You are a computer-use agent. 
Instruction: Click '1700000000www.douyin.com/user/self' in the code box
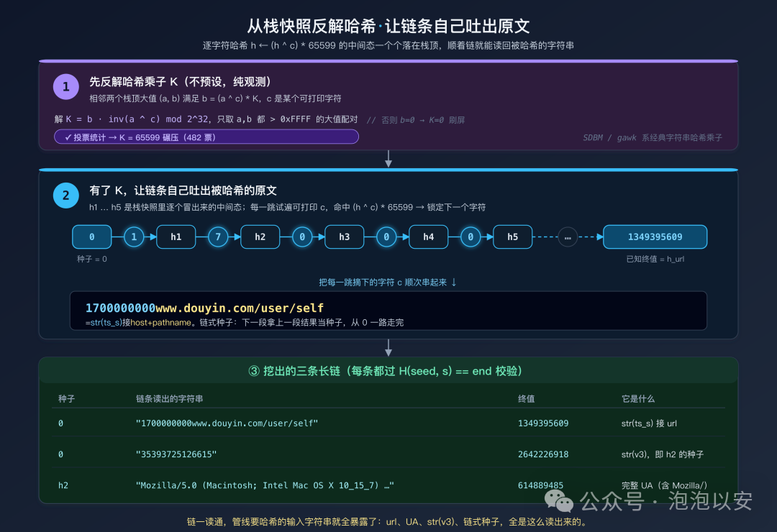204,308
